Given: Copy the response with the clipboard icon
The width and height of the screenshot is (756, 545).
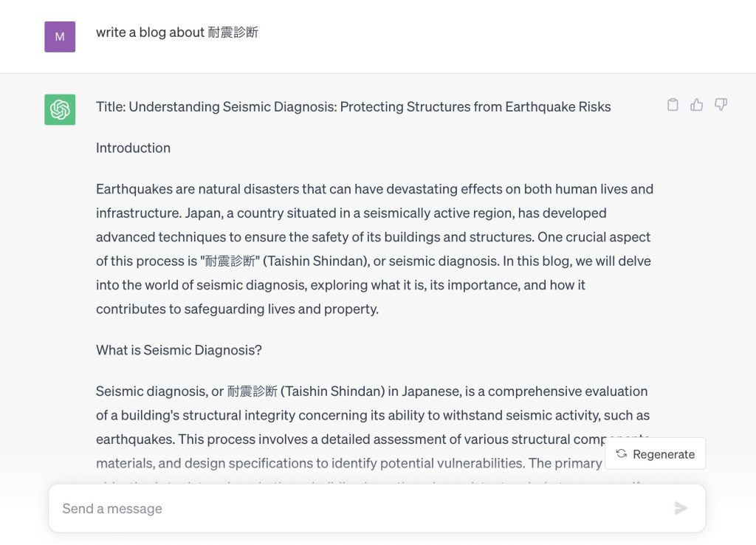Looking at the screenshot, I should (673, 105).
